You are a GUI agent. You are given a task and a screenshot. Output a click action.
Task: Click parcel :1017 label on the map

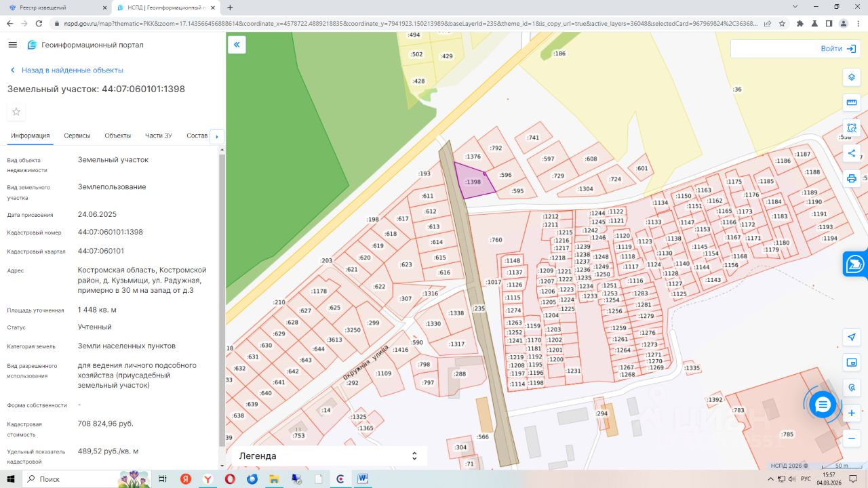click(494, 282)
